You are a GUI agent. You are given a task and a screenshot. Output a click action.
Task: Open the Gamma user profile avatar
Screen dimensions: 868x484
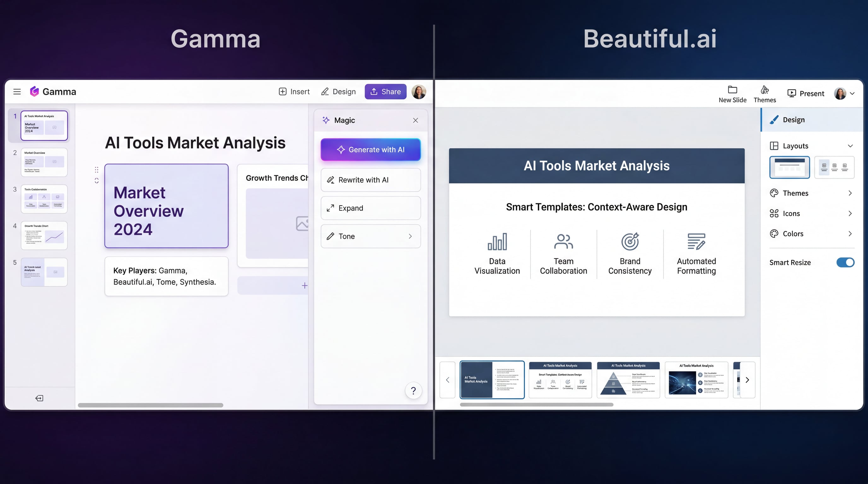point(419,92)
